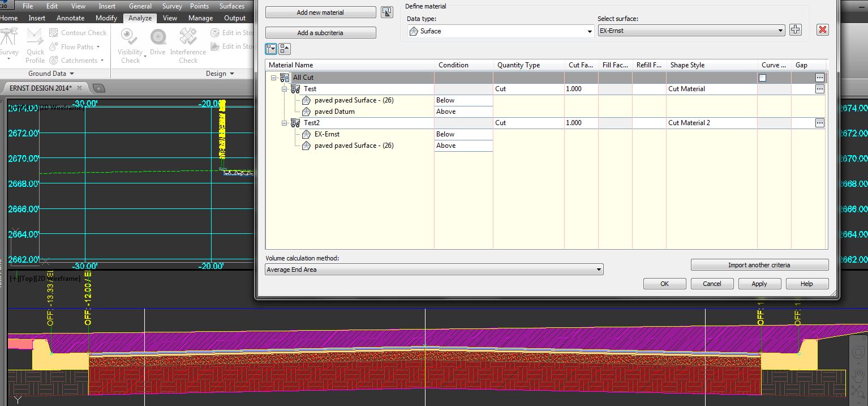Collapse the All Cut tree node
The height and width of the screenshot is (406, 868).
(274, 78)
